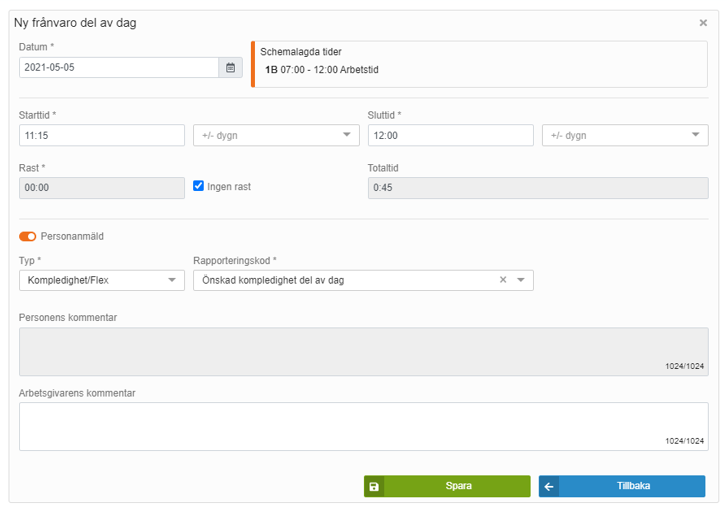Click the Totaltid field showing 0:45
The image size is (727, 511).
click(x=538, y=188)
